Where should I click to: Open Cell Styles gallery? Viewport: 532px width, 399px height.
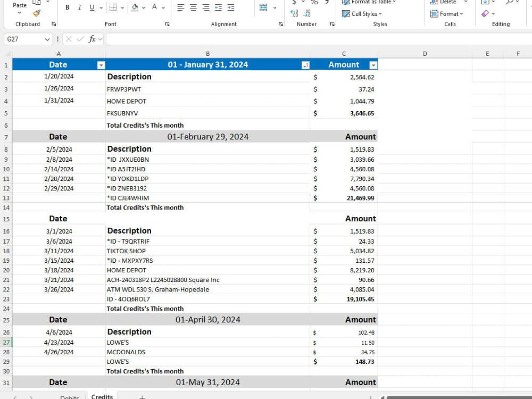tap(362, 14)
